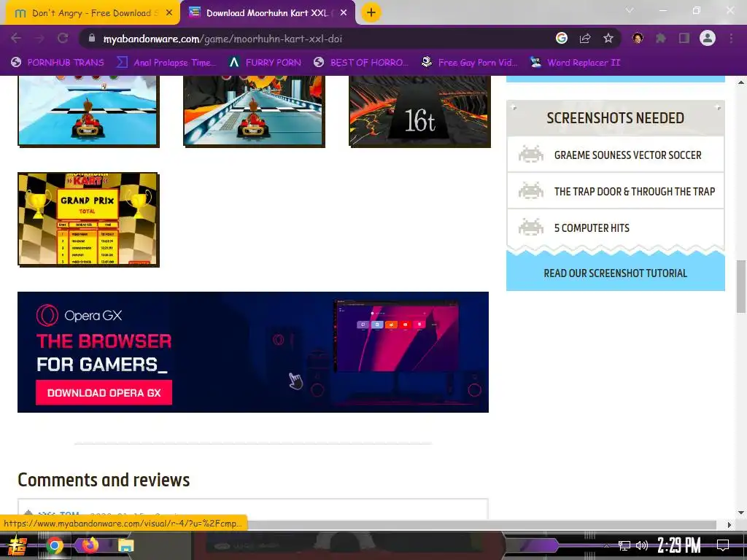Screen dimensions: 747x560
Task: Open the Grand Prix results screenshot
Action: (x=88, y=219)
